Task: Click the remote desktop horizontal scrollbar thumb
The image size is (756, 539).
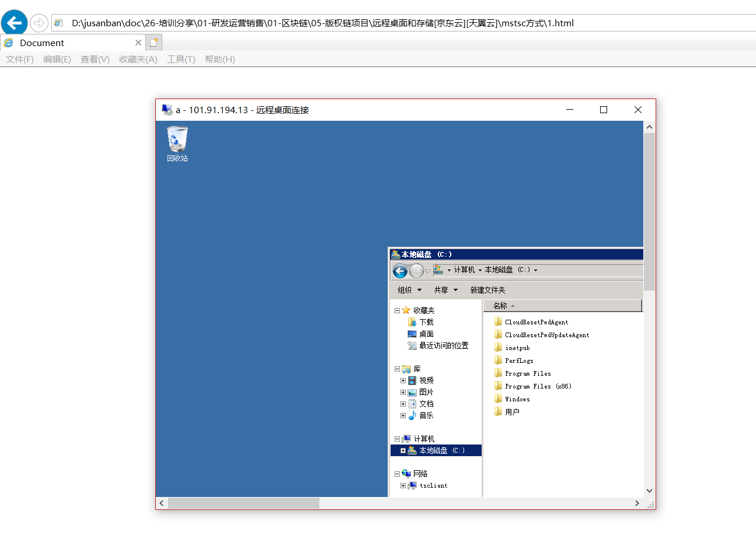Action: [x=243, y=503]
